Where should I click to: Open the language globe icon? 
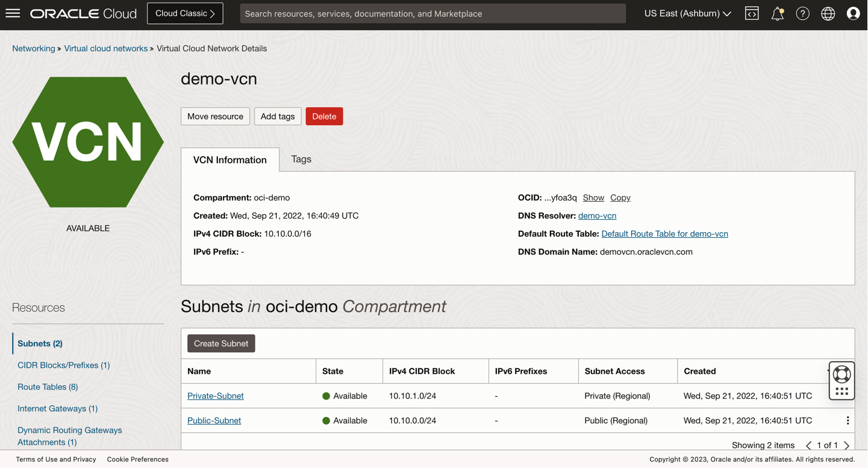click(x=828, y=13)
